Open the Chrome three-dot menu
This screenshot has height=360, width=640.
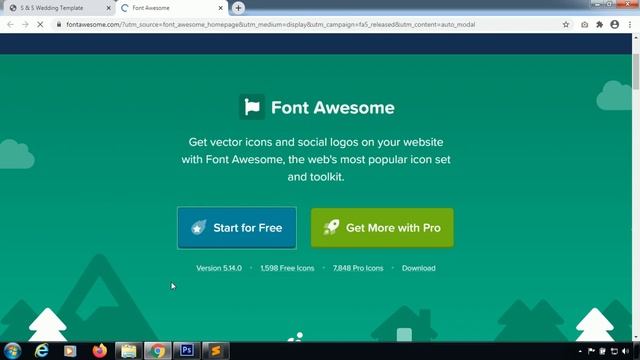click(x=630, y=24)
